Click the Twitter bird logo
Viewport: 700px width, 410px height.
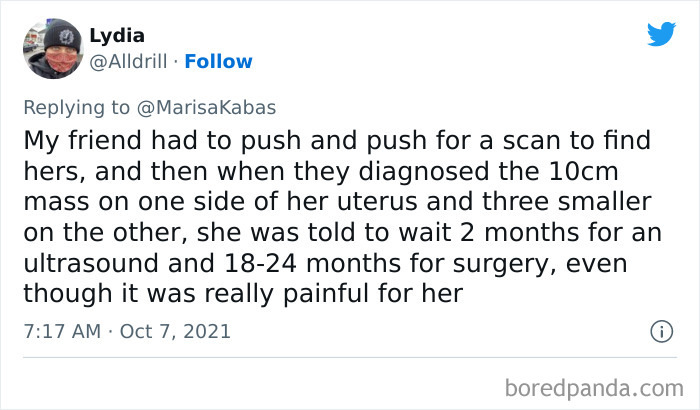(x=661, y=34)
